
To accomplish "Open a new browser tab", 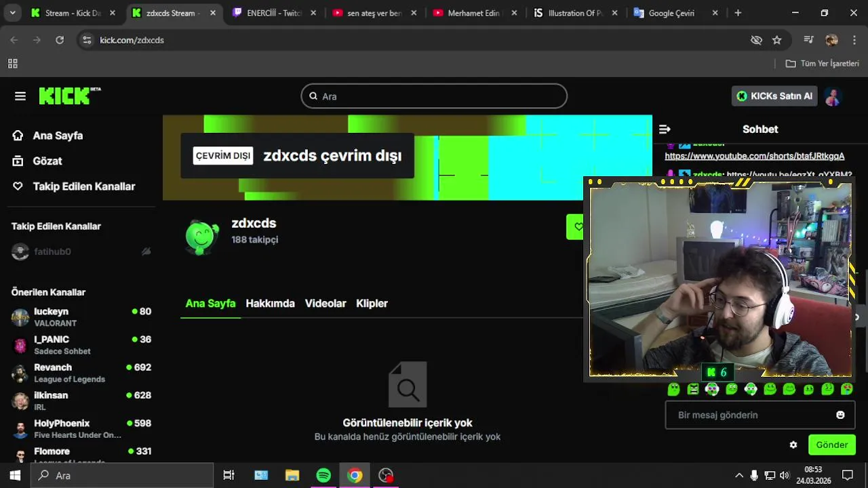I will coord(738,13).
